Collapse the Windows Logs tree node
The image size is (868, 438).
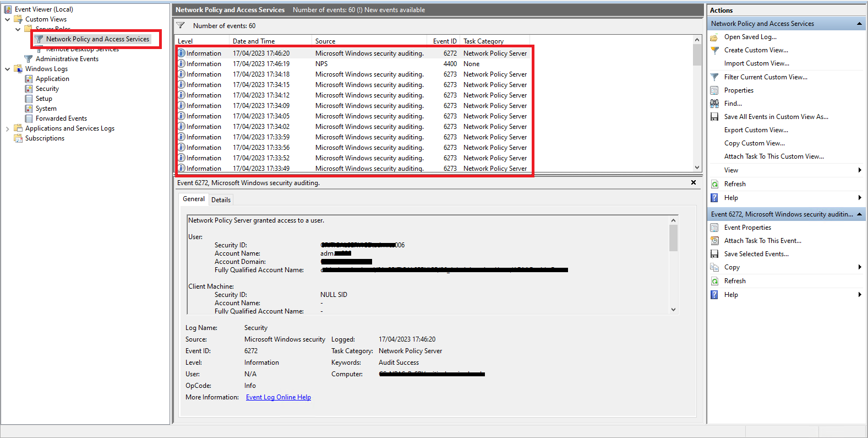pyautogui.click(x=8, y=69)
